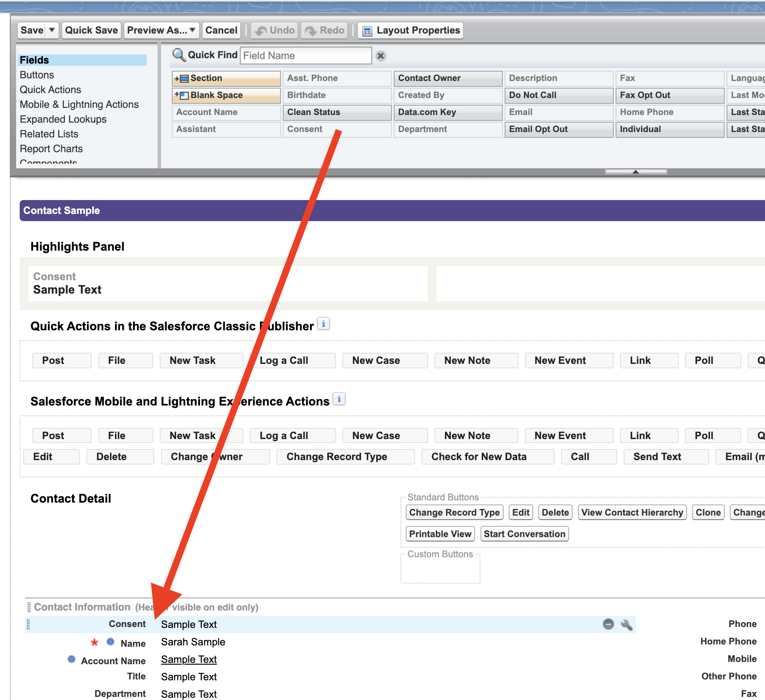The height and width of the screenshot is (700, 765).
Task: Click the Start Conversation button
Action: 524,534
